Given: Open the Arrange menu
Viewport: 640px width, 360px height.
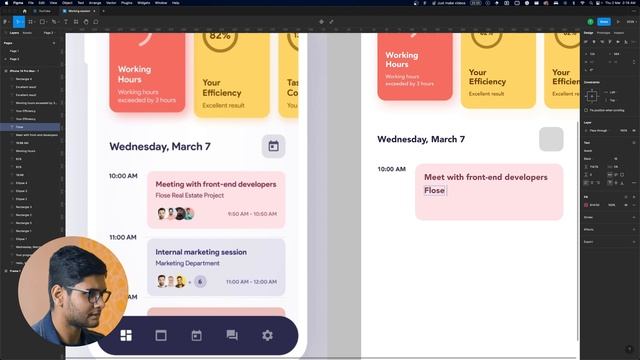Looking at the screenshot, I should pyautogui.click(x=95, y=3).
